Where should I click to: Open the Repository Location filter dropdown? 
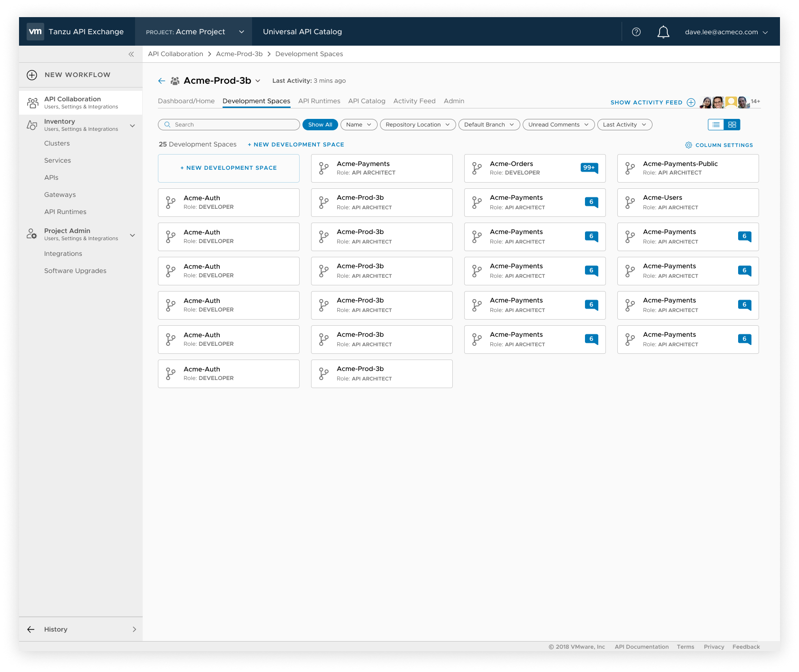[x=418, y=125]
